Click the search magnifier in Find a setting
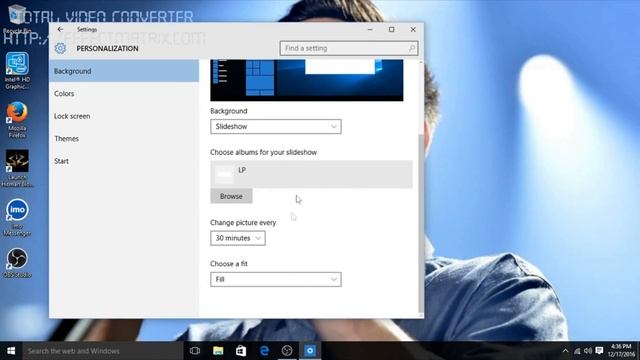The height and width of the screenshot is (360, 640). pyautogui.click(x=411, y=48)
